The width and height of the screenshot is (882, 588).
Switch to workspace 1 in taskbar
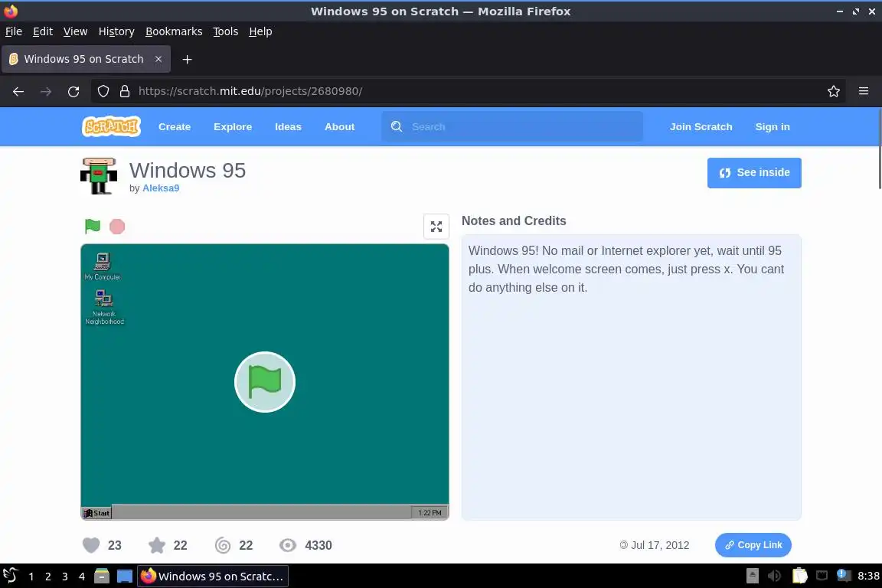pyautogui.click(x=31, y=577)
